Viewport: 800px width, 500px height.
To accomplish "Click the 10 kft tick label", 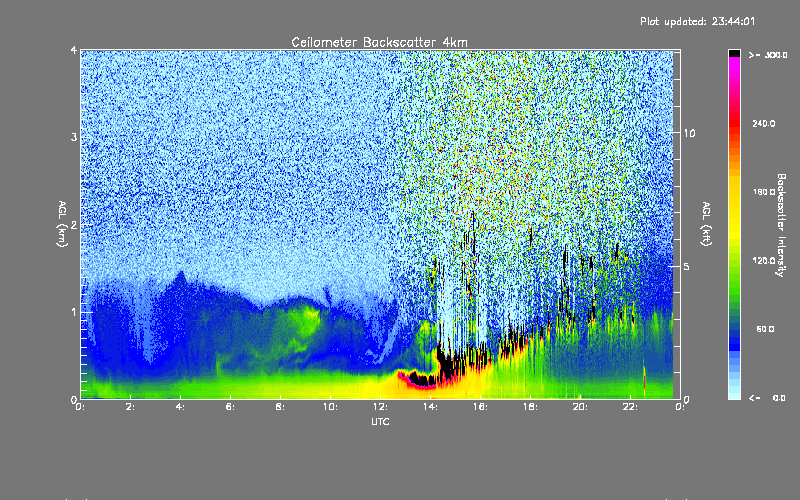I will point(689,133).
